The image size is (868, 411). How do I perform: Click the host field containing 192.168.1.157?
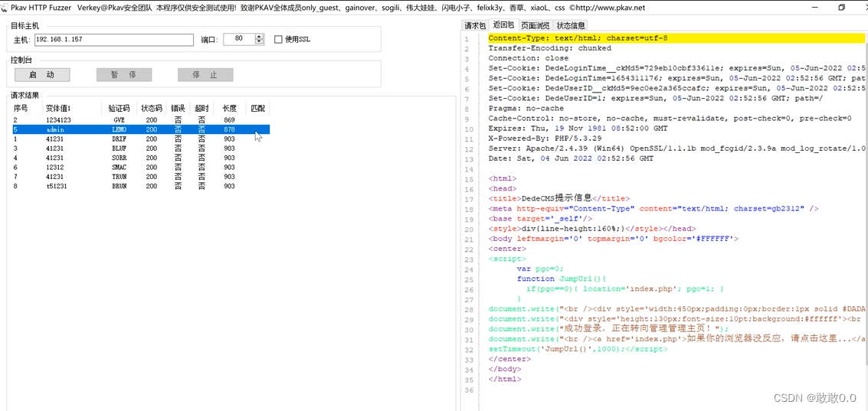(114, 39)
